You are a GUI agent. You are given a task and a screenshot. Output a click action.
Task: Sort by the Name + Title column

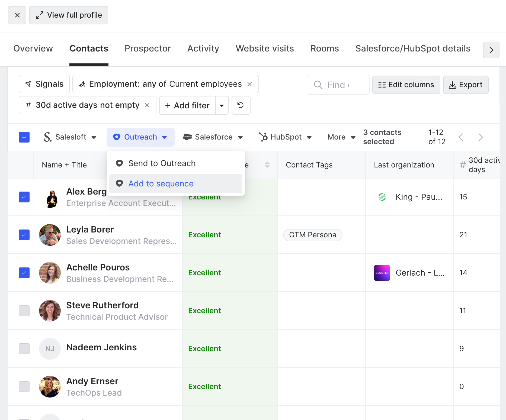pos(64,165)
